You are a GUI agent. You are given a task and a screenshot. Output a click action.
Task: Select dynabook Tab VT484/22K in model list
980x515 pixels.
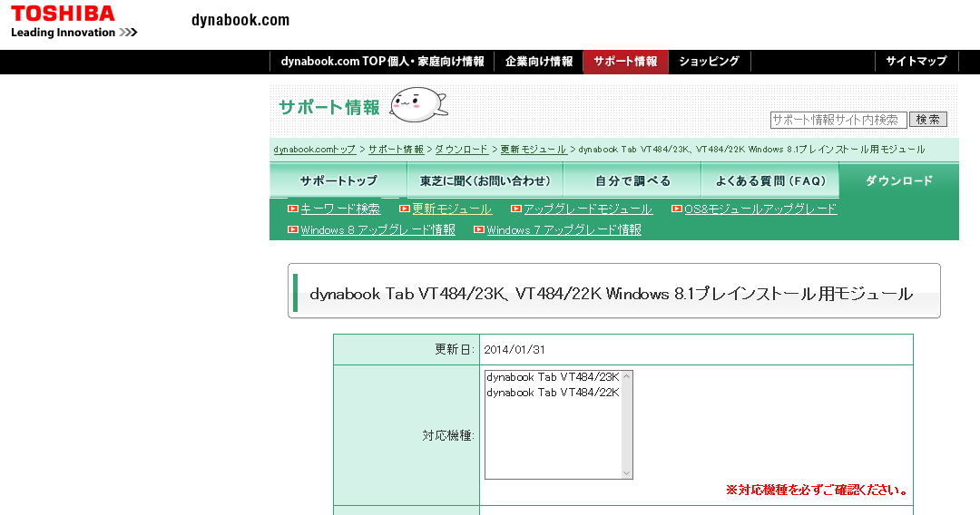point(554,393)
